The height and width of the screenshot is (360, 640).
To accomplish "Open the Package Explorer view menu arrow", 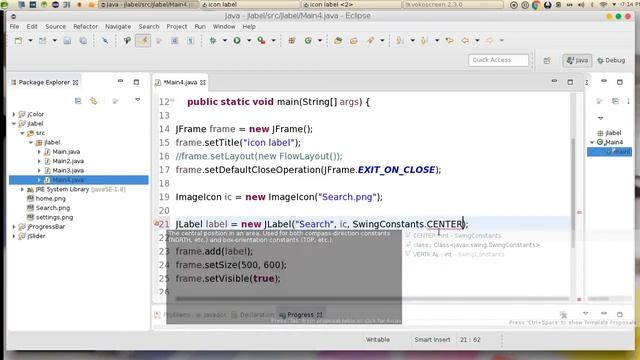I will (x=138, y=100).
